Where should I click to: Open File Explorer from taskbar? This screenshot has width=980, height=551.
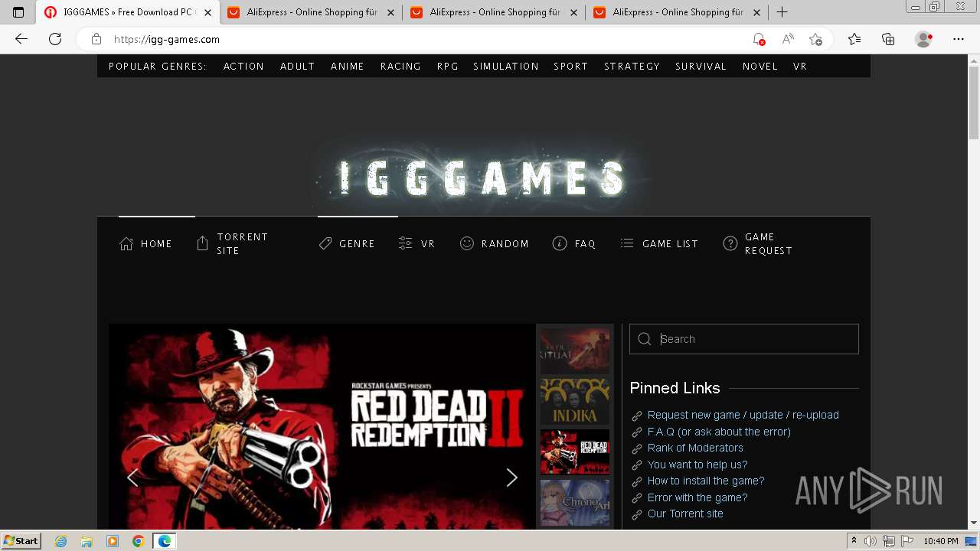[x=87, y=541]
